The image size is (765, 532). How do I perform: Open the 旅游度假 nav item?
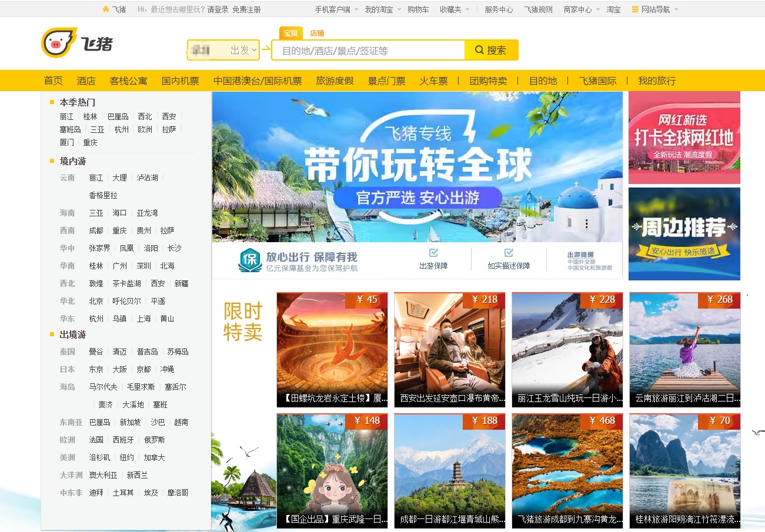tap(335, 81)
